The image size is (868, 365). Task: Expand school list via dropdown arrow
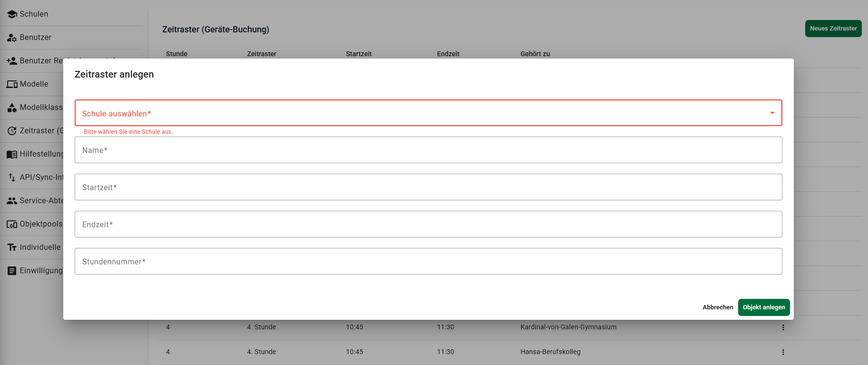click(772, 113)
